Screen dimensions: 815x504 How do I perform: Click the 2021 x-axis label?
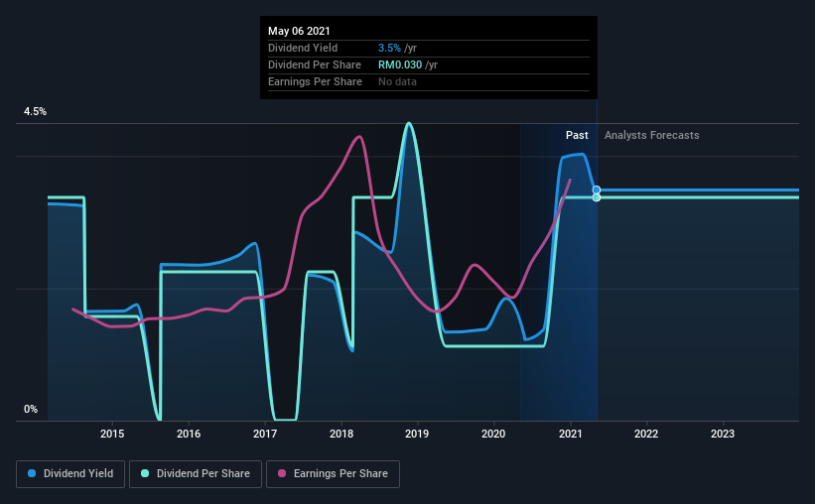click(571, 434)
